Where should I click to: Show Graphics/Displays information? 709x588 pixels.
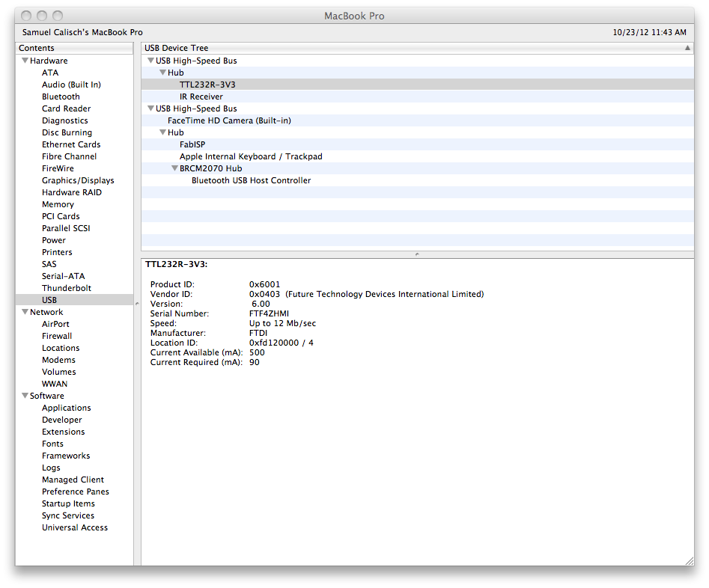tap(78, 180)
